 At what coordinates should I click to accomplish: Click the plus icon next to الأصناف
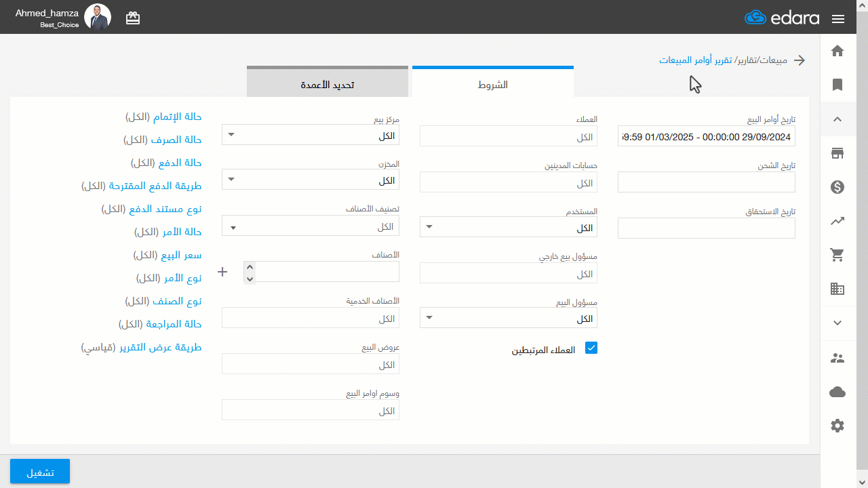222,272
